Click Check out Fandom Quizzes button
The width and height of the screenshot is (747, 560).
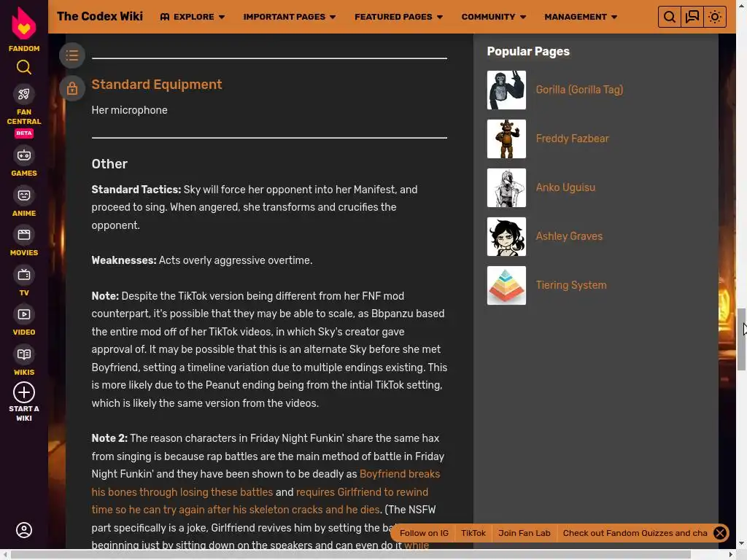click(635, 533)
